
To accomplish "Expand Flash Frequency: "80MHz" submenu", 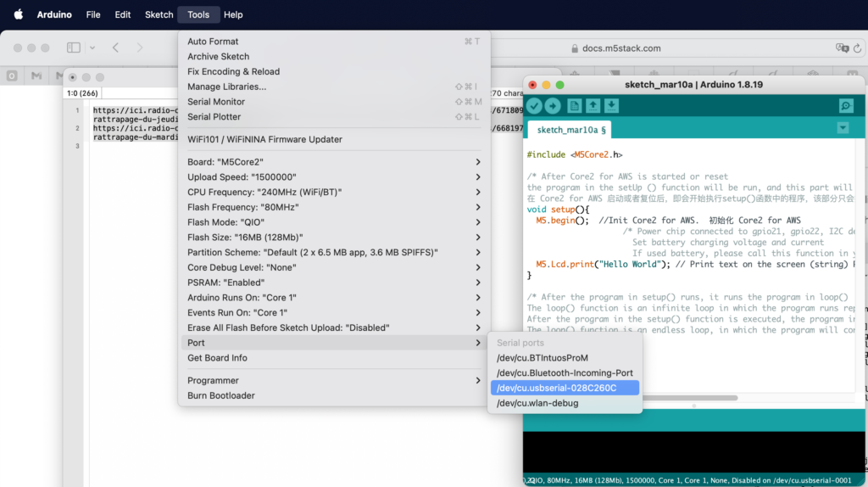I will (x=334, y=207).
